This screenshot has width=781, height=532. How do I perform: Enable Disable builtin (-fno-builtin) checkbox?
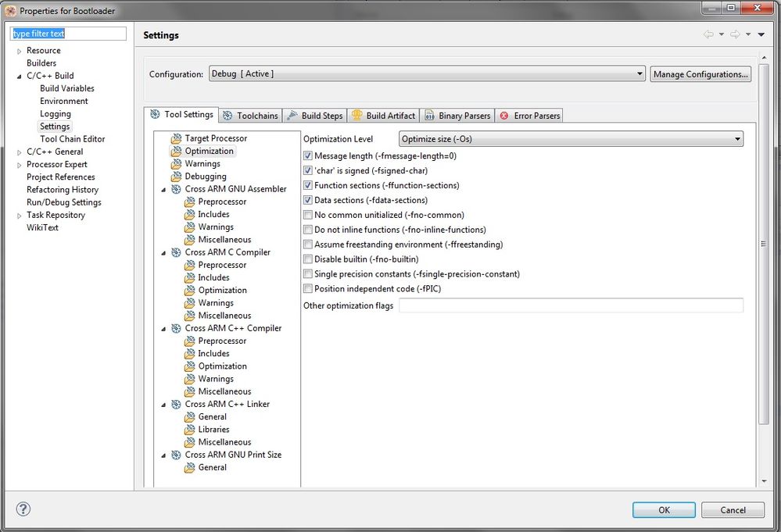point(308,259)
